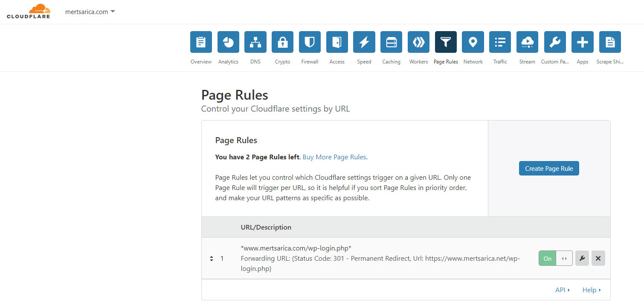This screenshot has width=644, height=305.
Task: Select the Speed lightning bolt icon
Action: pos(364,42)
